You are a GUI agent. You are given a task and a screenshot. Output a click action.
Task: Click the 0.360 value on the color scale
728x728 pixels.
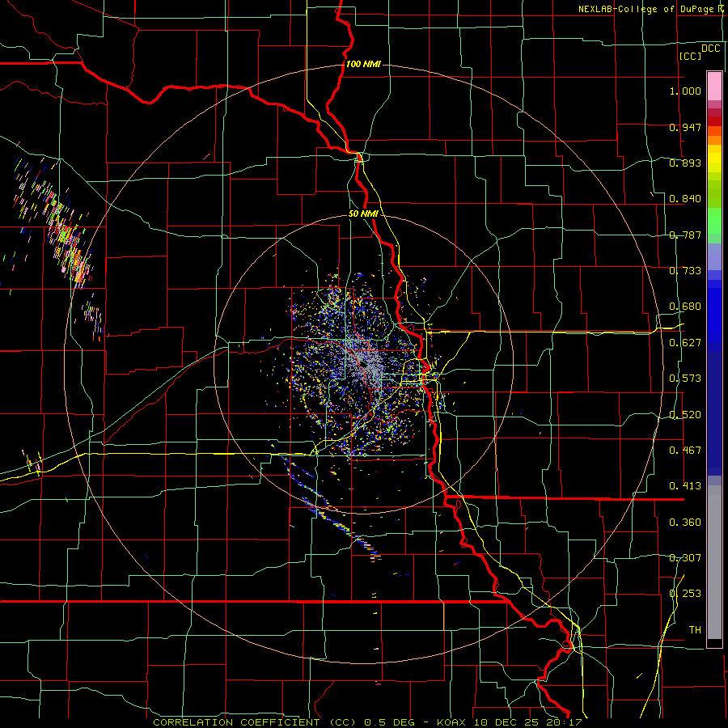pos(685,523)
